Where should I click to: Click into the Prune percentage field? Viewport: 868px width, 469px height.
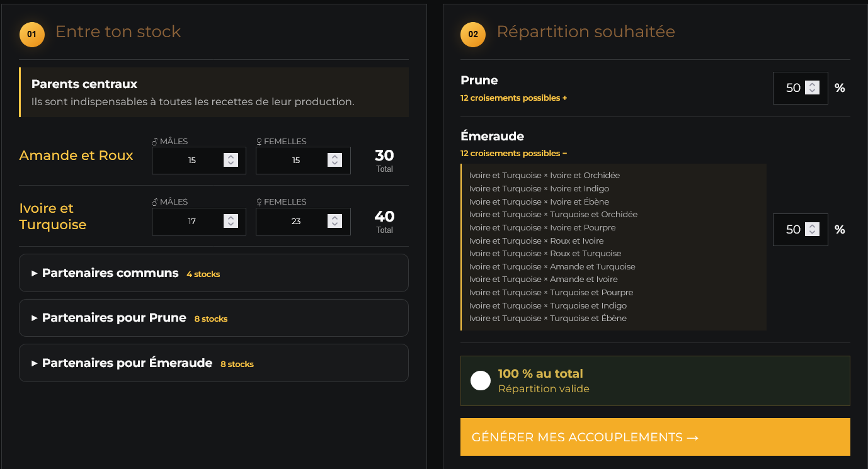tap(801, 88)
